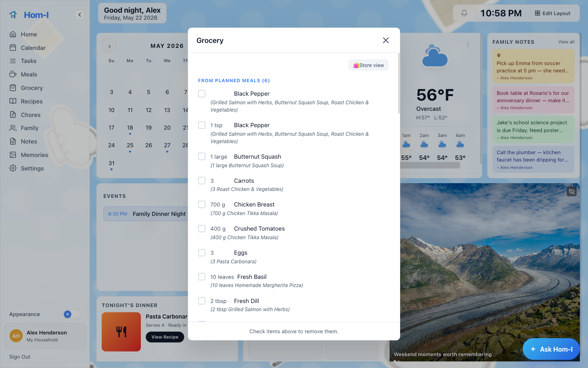Open the Call the plumber note
Screen dimensions: 588x368
pyautogui.click(x=533, y=159)
